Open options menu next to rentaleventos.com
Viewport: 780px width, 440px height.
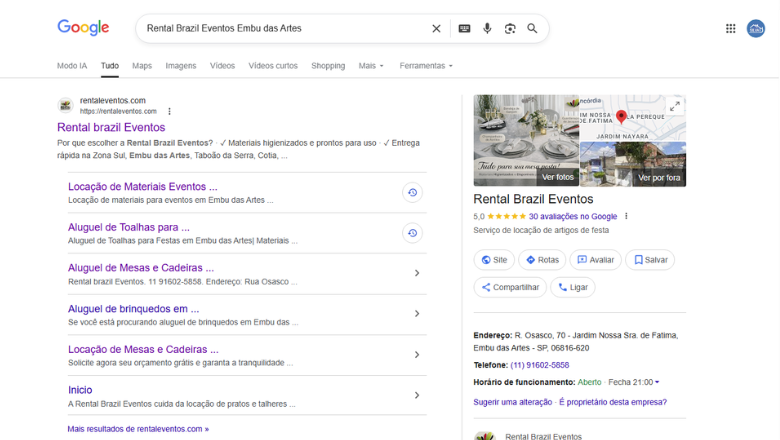[x=169, y=111]
